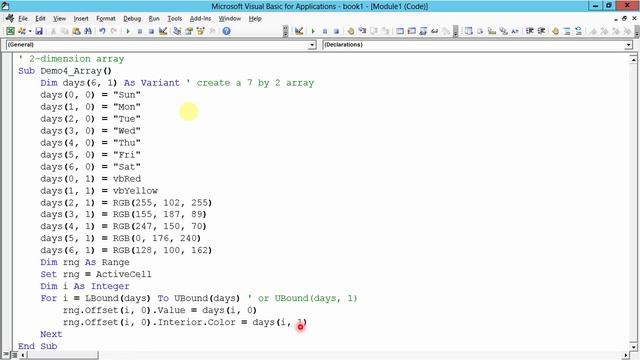Image resolution: width=640 pixels, height=360 pixels.
Task: Switch to Full Module View at bottom left
Action: point(13,355)
